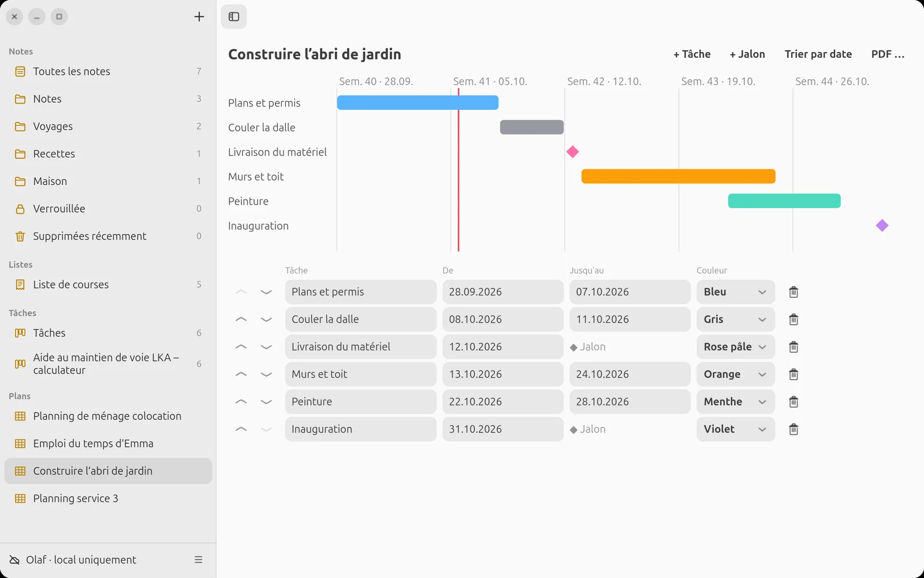The width and height of the screenshot is (924, 578).
Task: Click the pink Livraison milestone diamond
Action: (572, 152)
